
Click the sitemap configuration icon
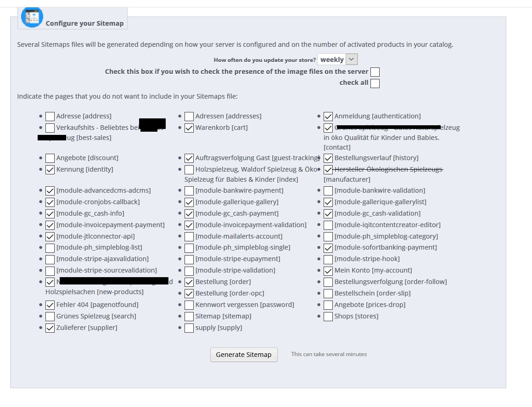click(32, 17)
